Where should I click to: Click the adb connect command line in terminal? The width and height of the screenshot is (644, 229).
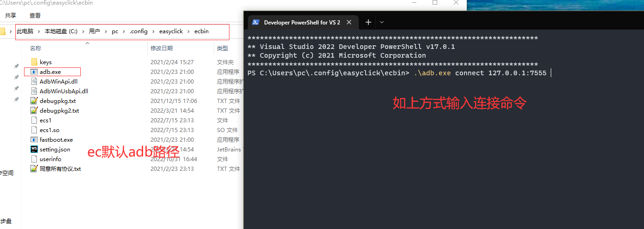click(397, 73)
